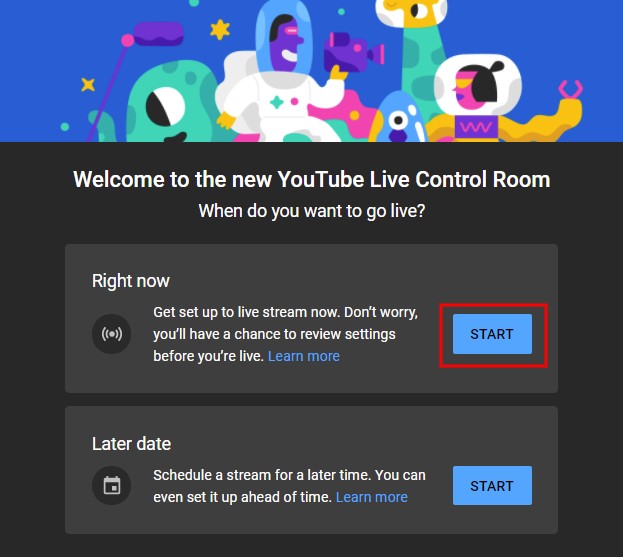The image size is (623, 557).
Task: Select the Later date heading
Action: click(x=132, y=444)
